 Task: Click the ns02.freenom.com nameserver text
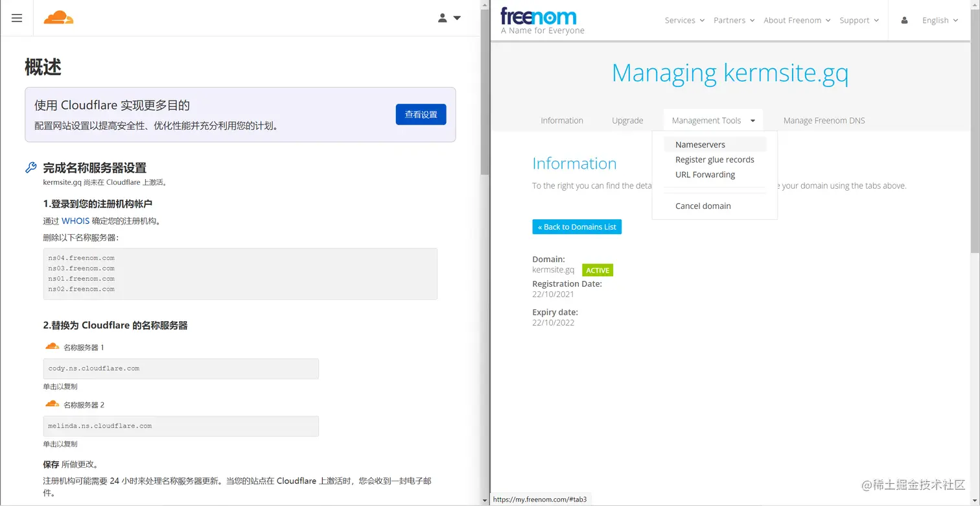click(x=81, y=289)
